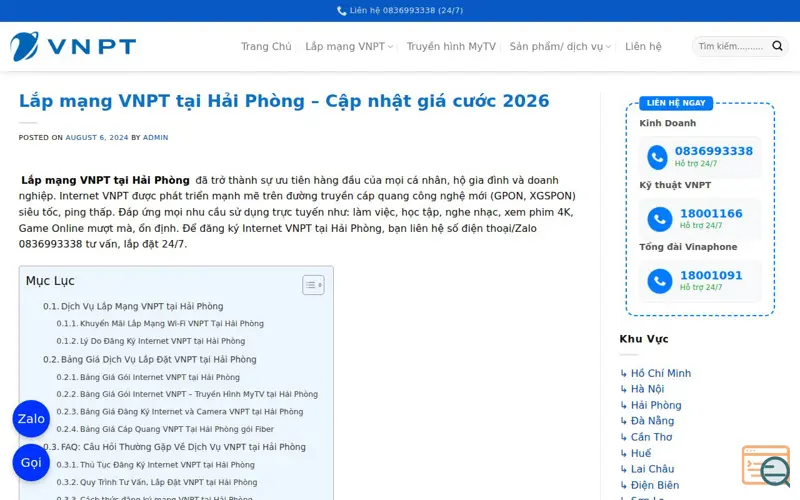Click the August 6, 2024 post date link
The height and width of the screenshot is (500, 800).
[x=97, y=138]
